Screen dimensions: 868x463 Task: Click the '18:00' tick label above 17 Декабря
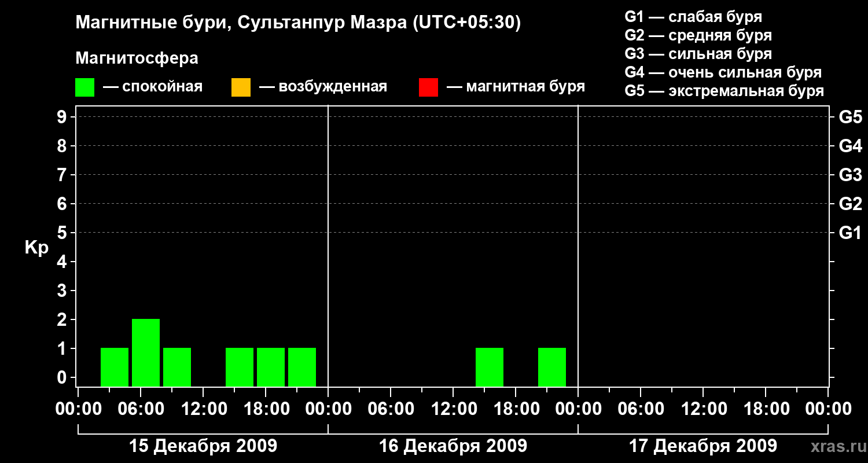coord(766,409)
